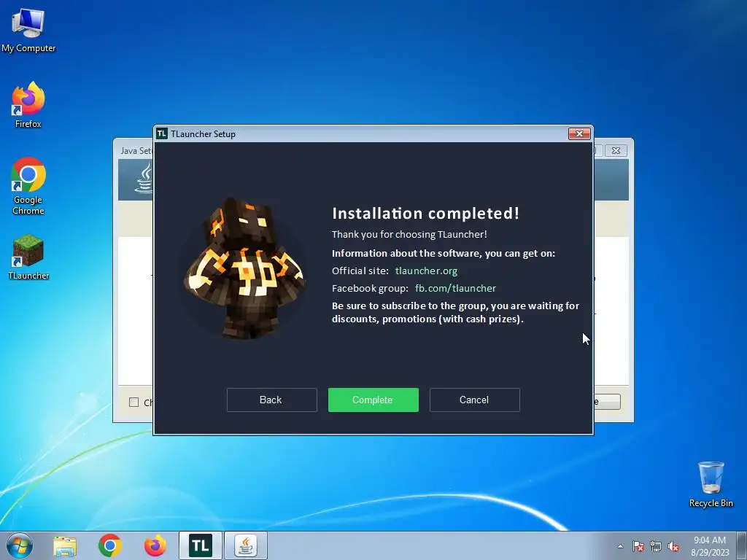The image size is (747, 560).
Task: Cancel the TLauncher installation
Action: tap(474, 400)
